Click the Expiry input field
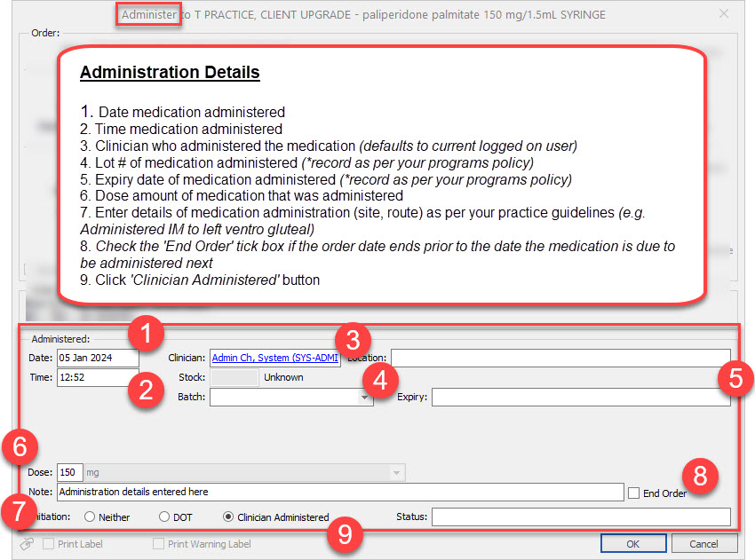 coord(581,398)
